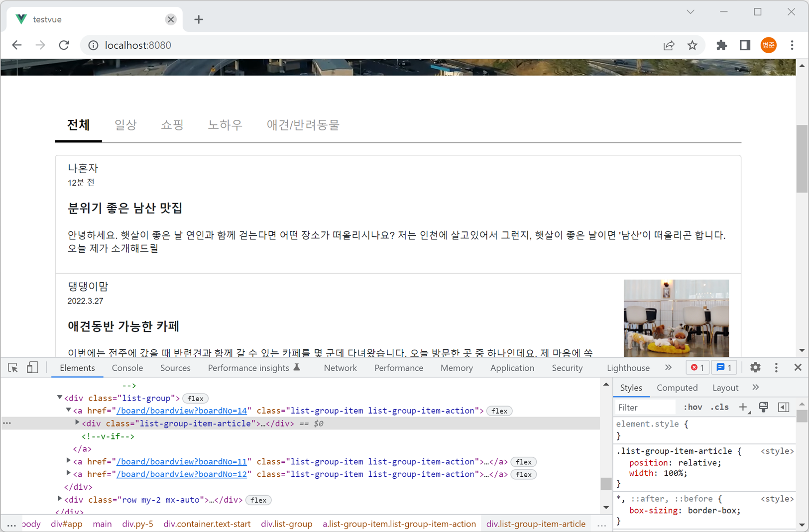Toggle the computed styles sidebar

[x=784, y=407]
